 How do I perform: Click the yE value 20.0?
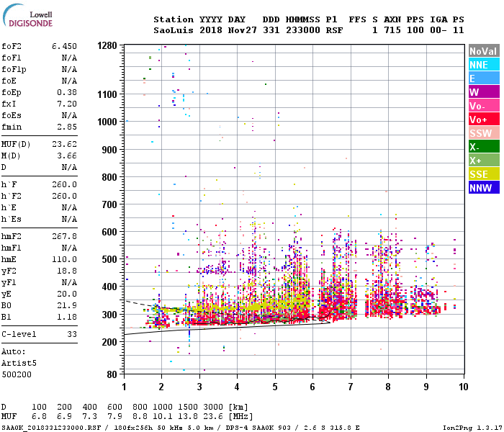click(x=67, y=294)
